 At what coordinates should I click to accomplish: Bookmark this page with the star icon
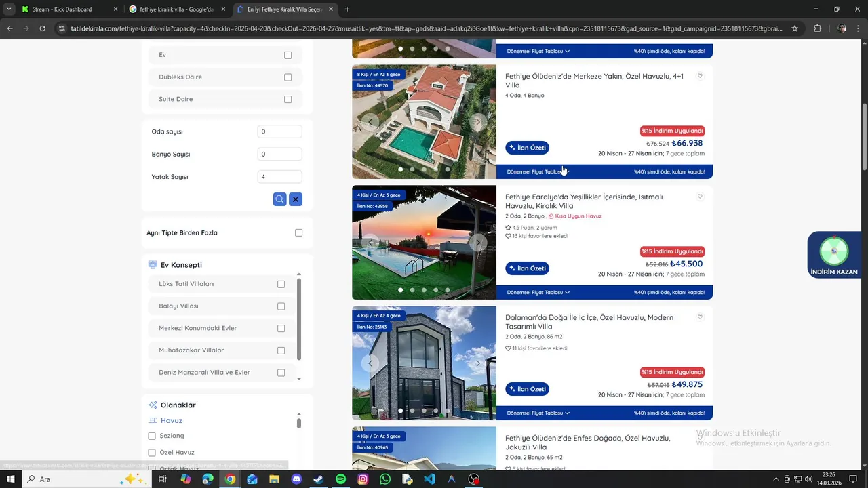coord(795,28)
